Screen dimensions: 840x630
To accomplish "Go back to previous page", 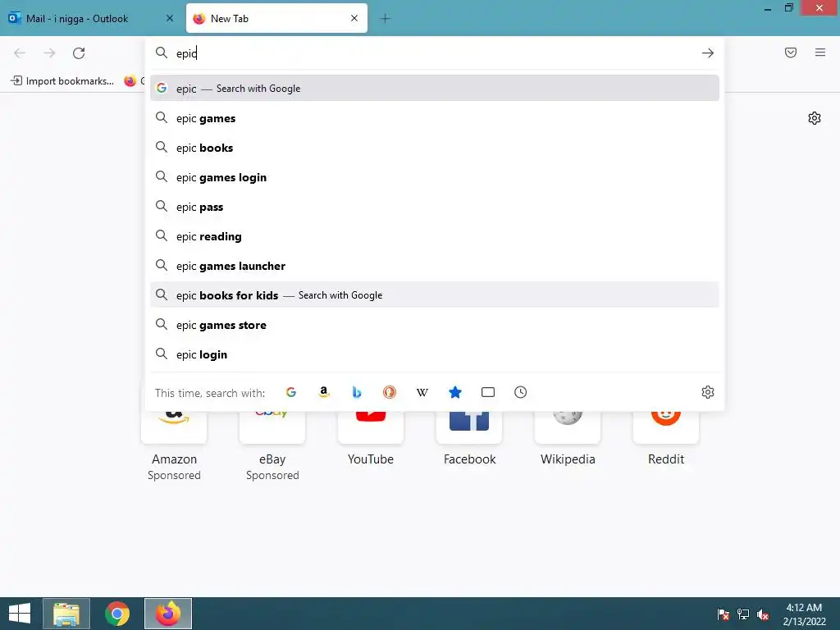I will 20,53.
